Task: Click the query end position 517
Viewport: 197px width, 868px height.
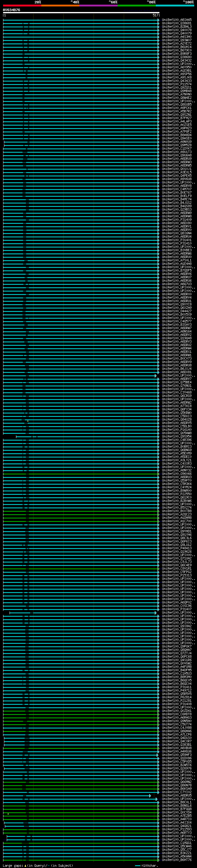Action: (155, 15)
